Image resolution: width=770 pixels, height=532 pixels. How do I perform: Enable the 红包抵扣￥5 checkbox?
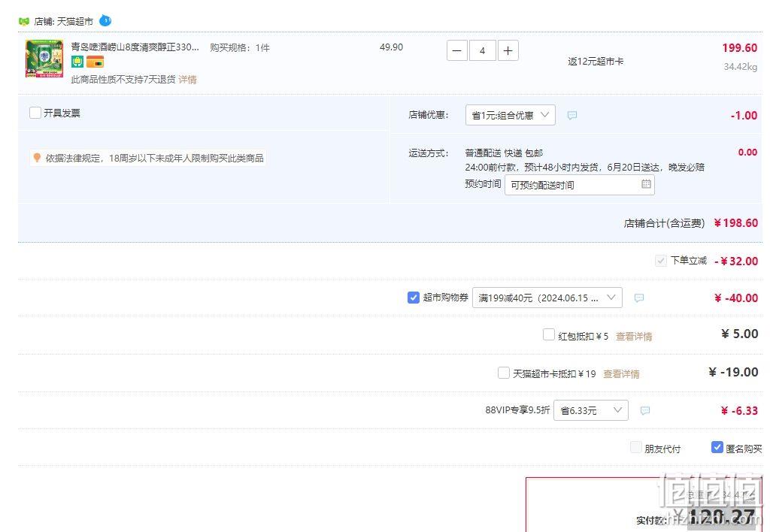[x=549, y=334]
